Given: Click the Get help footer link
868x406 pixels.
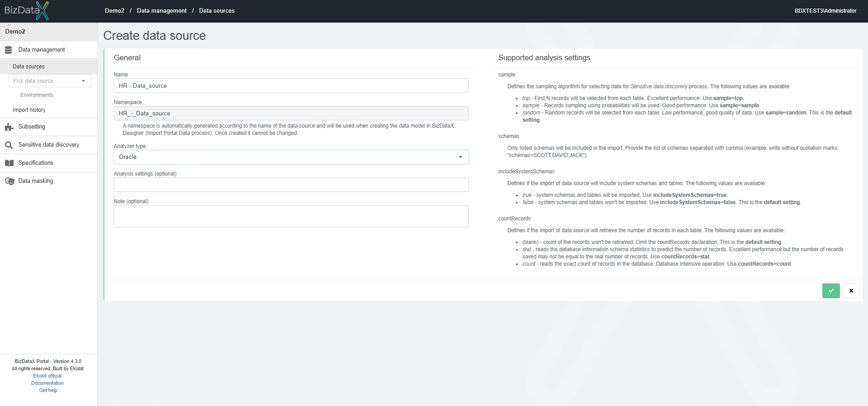Looking at the screenshot, I should coord(48,390).
